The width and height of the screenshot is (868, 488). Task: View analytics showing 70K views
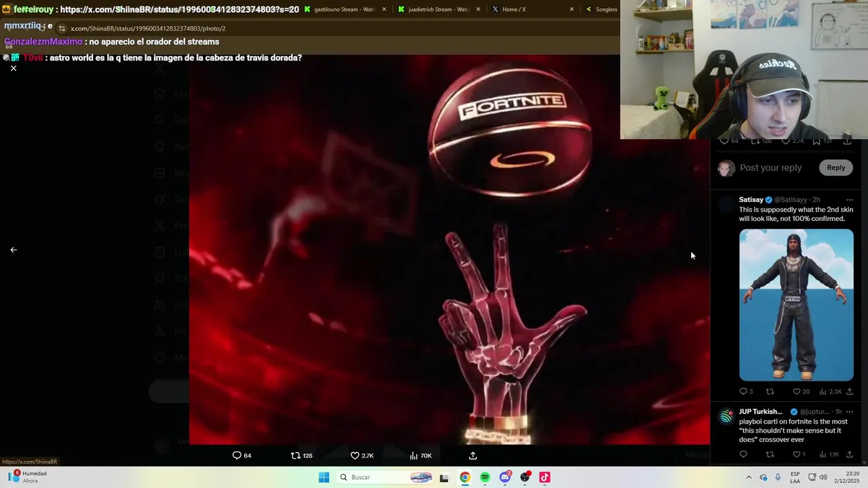pos(421,455)
